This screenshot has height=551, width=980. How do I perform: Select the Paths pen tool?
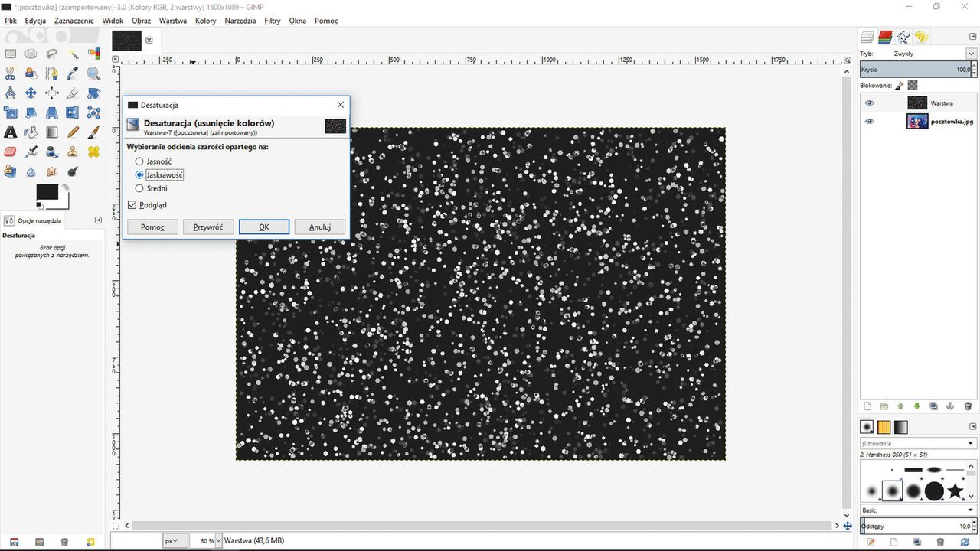52,73
